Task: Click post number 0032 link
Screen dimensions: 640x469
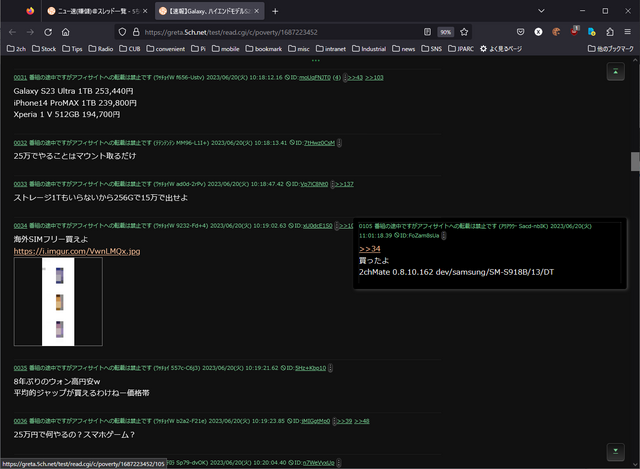Action: tap(20, 143)
